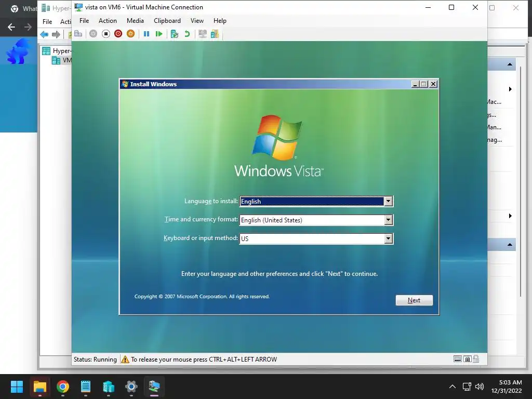Open Keyboard or input method dropdown
Viewport: 532px width, 399px height.
[x=388, y=238]
